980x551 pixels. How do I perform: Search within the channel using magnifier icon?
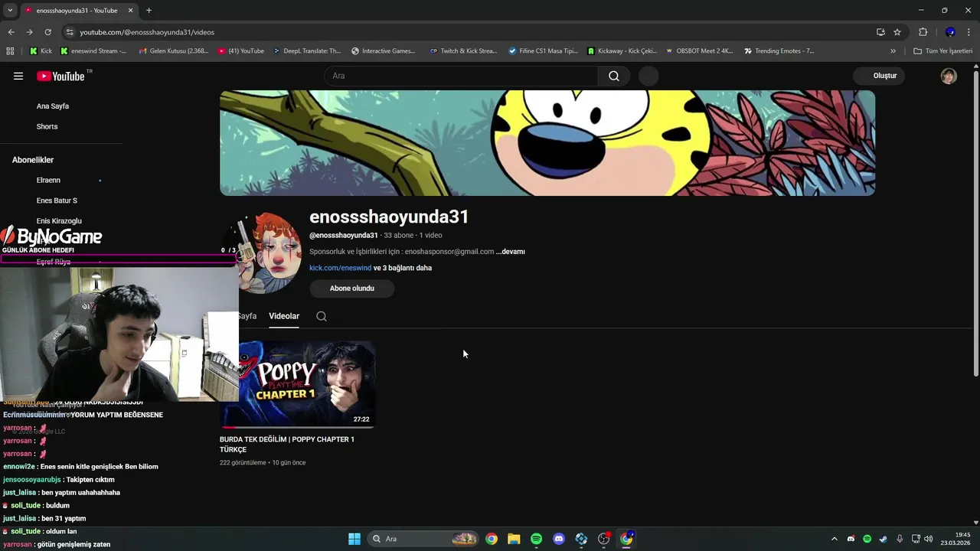click(x=322, y=316)
